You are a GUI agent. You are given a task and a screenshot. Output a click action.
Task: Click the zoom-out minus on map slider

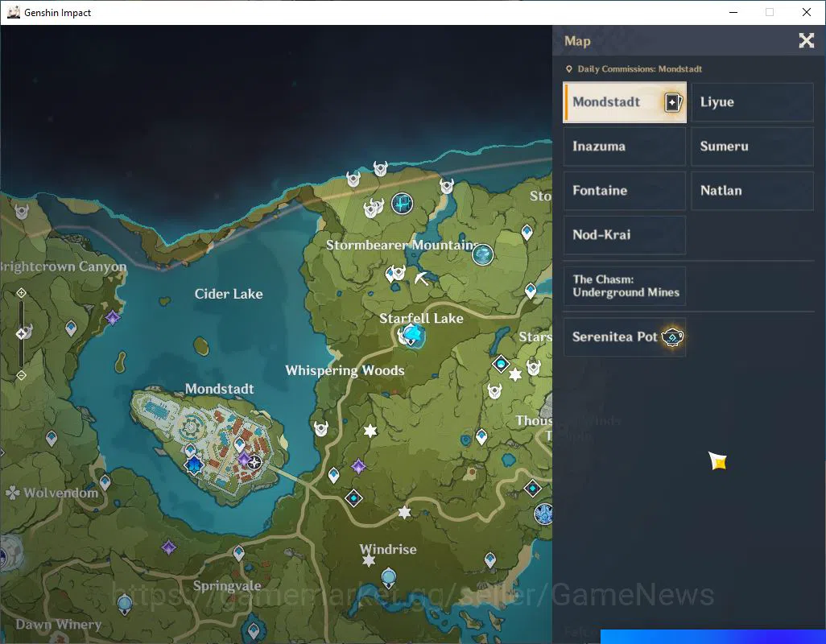click(21, 375)
